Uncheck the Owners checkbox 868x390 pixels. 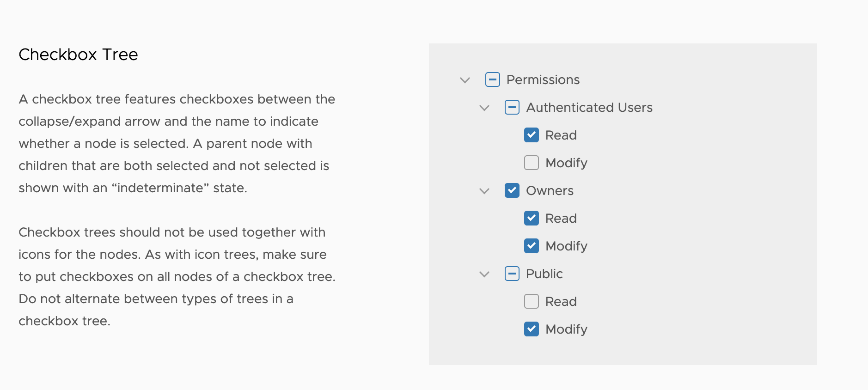(x=512, y=190)
